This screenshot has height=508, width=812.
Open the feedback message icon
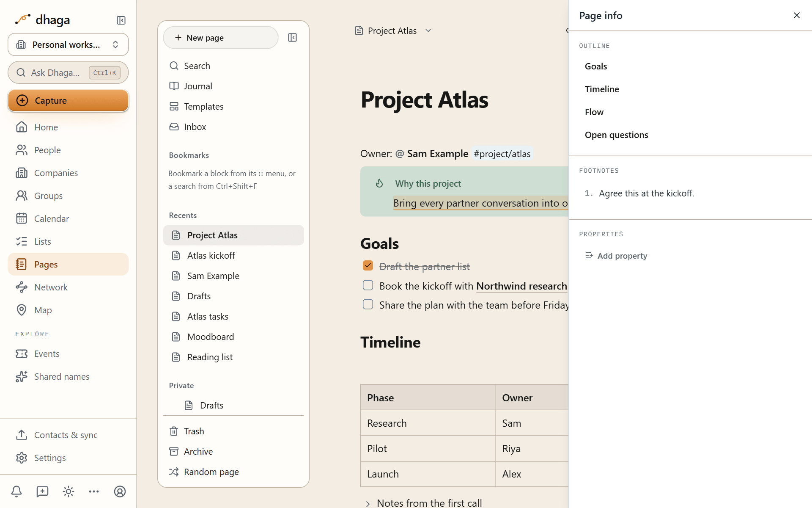42,491
